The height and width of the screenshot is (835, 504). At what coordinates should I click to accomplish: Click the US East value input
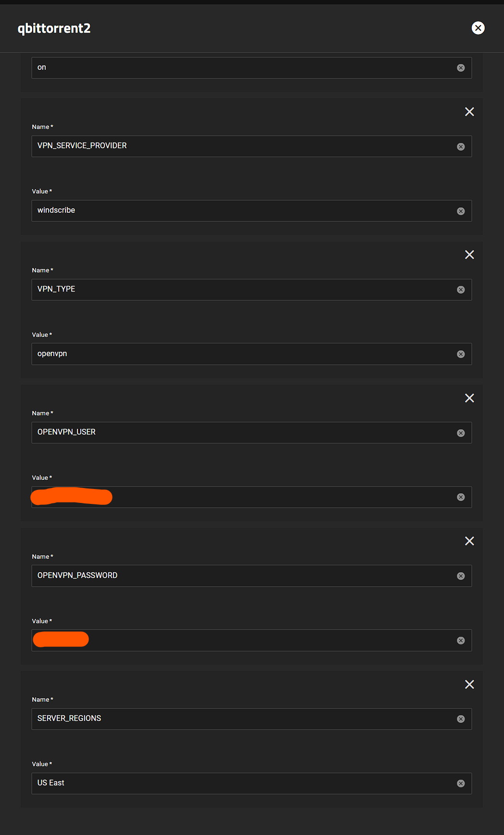[240, 783]
